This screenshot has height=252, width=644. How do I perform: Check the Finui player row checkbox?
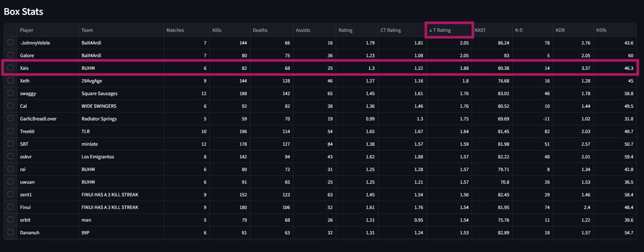click(x=10, y=207)
